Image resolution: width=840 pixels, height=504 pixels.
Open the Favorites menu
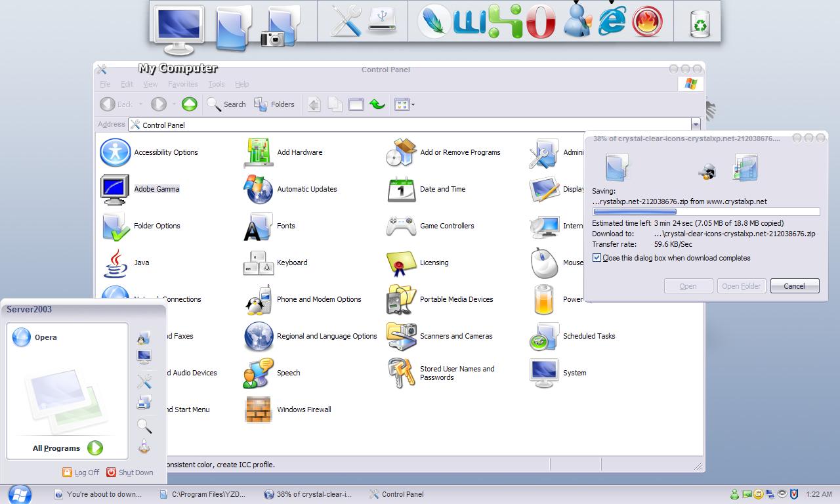[x=182, y=84]
